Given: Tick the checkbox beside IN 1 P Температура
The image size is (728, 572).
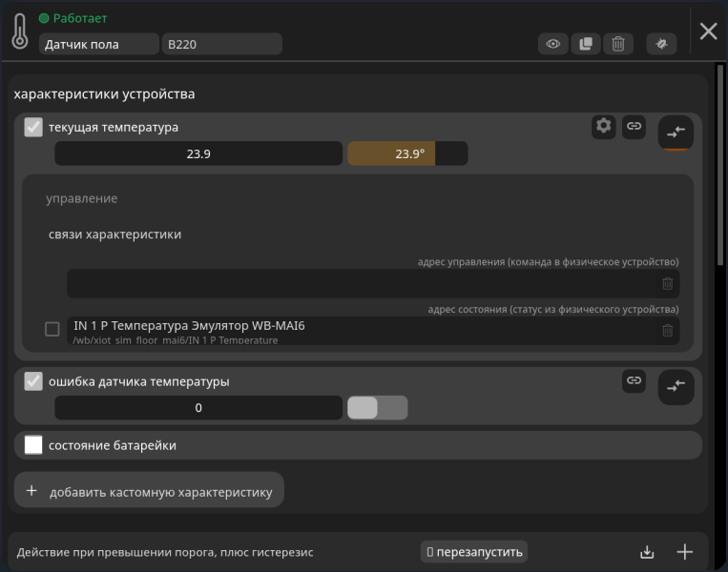Looking at the screenshot, I should coord(52,329).
